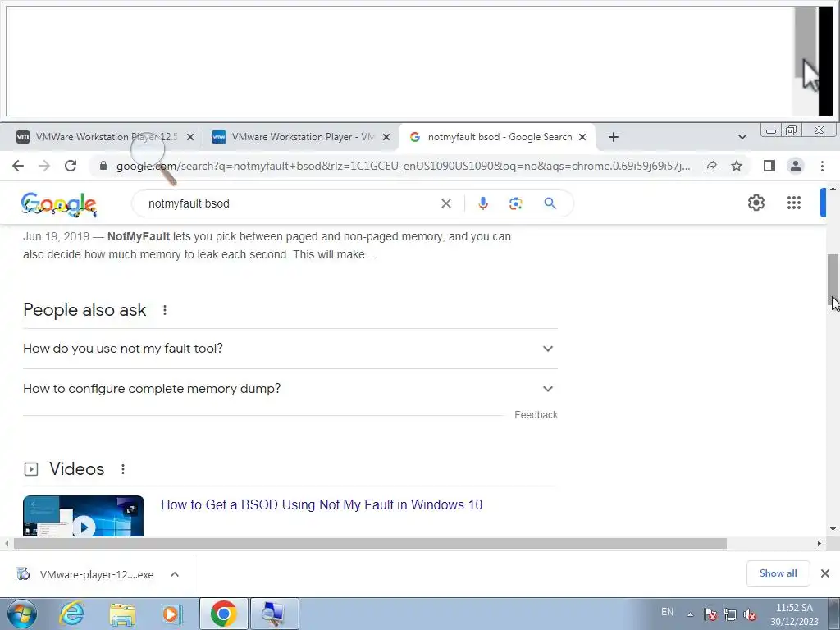
Task: Select the notmyfault bsod Google Search tab
Action: tap(498, 137)
